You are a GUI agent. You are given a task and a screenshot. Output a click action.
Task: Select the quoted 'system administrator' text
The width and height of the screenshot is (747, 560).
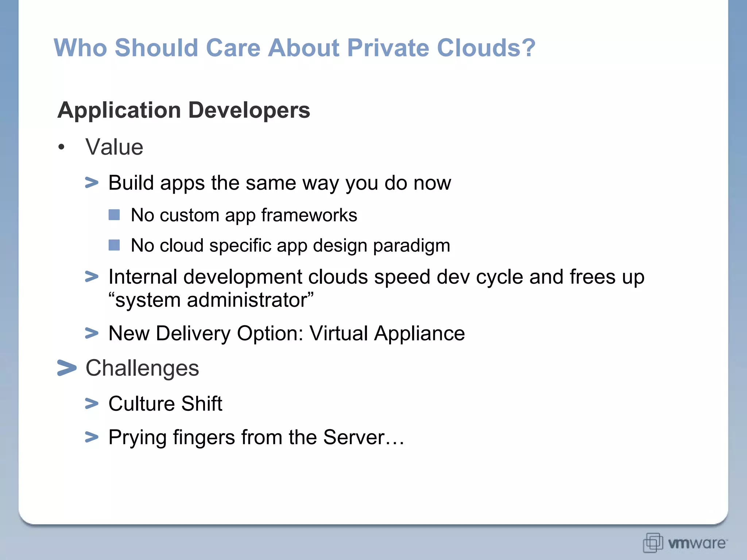[x=211, y=300]
